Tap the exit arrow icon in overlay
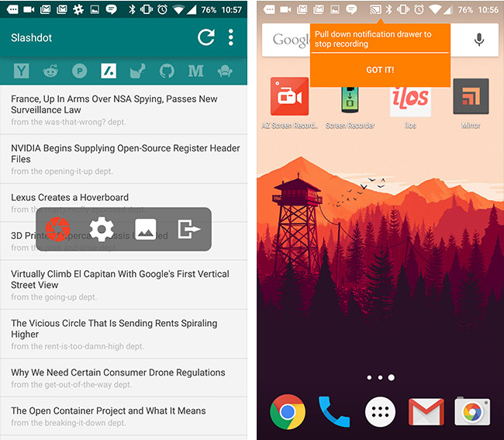This screenshot has height=440, width=504. [189, 229]
